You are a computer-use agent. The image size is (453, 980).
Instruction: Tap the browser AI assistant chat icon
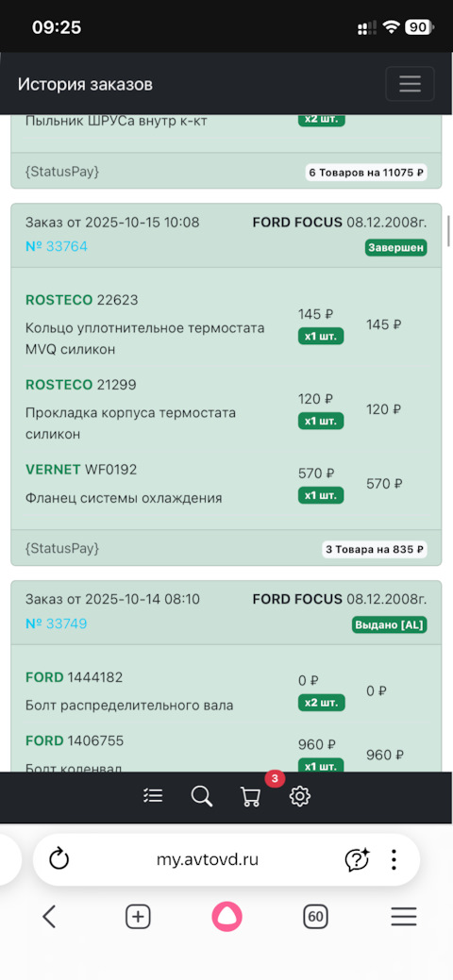[x=358, y=860]
